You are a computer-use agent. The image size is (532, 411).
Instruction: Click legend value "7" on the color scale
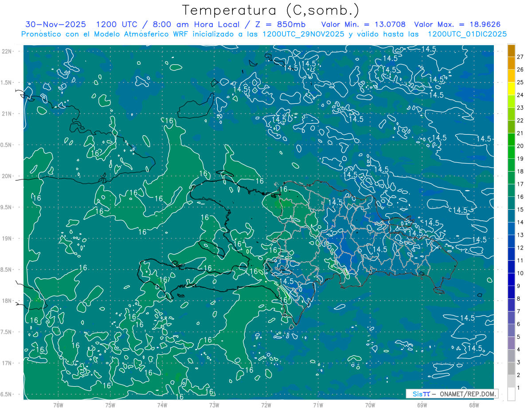click(519, 311)
